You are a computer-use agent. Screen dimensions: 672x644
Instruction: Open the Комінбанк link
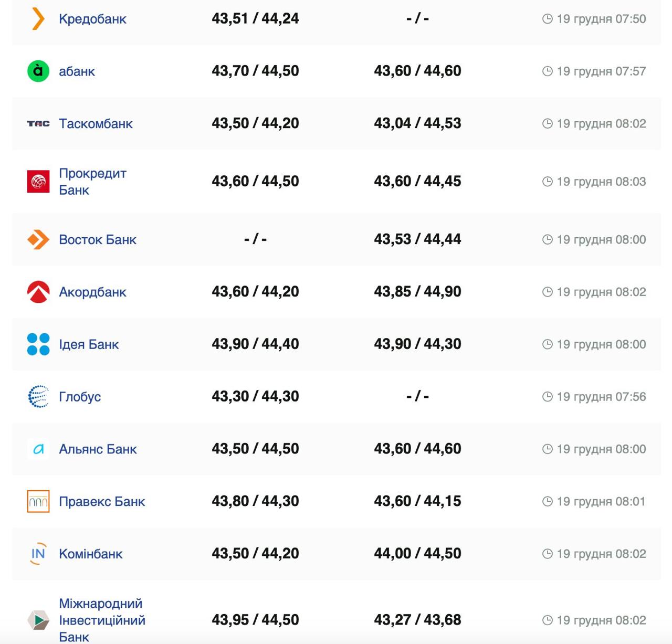point(91,554)
